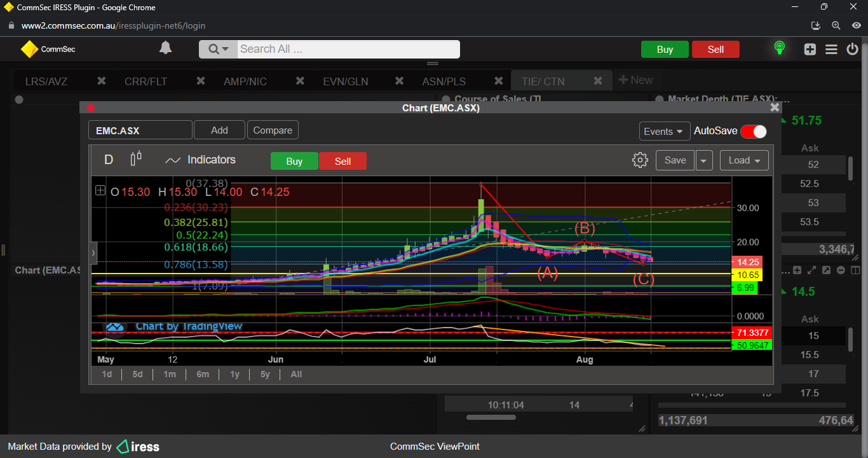Screen dimensions: 868x458
Task: Switch to the AMP/NIC tab
Action: coord(245,81)
